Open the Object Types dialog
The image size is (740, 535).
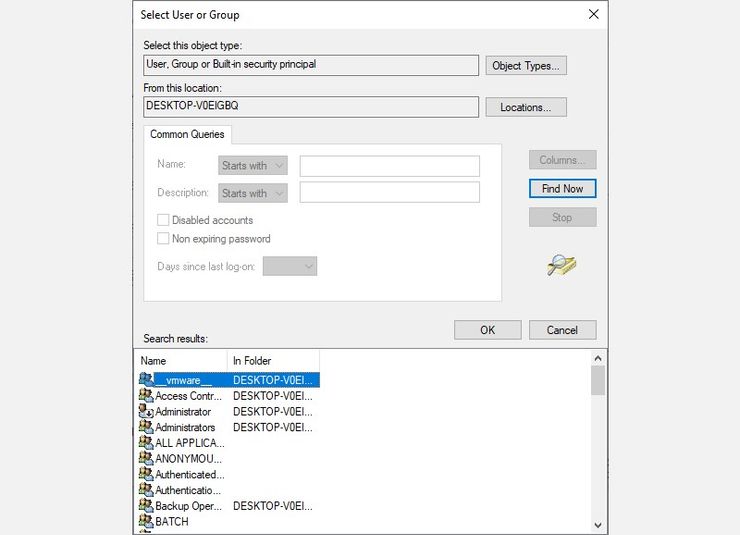click(x=526, y=66)
